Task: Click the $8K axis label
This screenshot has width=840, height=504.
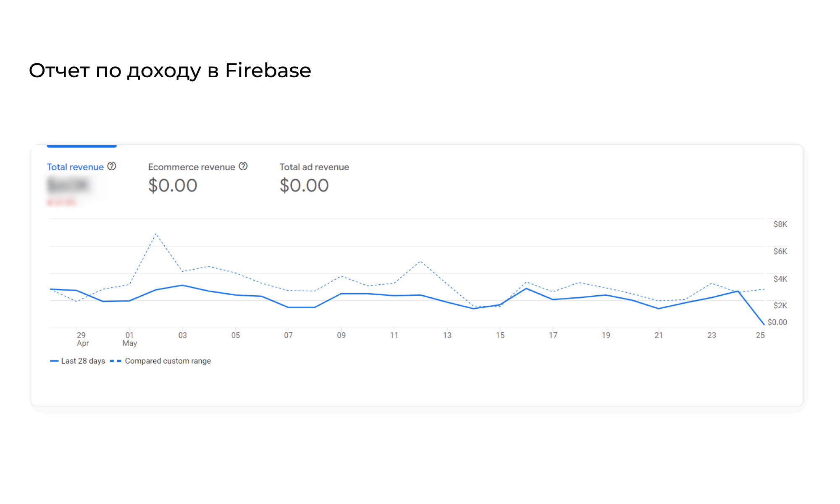Action: [x=780, y=224]
